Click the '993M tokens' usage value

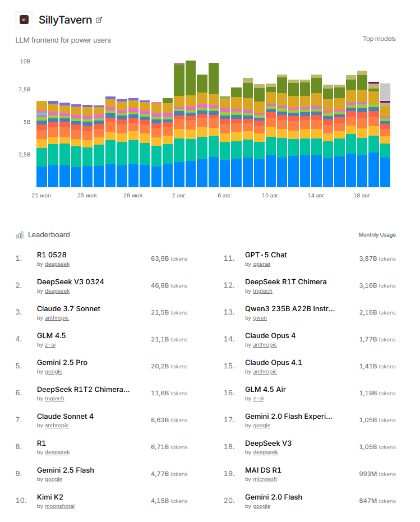377,474
